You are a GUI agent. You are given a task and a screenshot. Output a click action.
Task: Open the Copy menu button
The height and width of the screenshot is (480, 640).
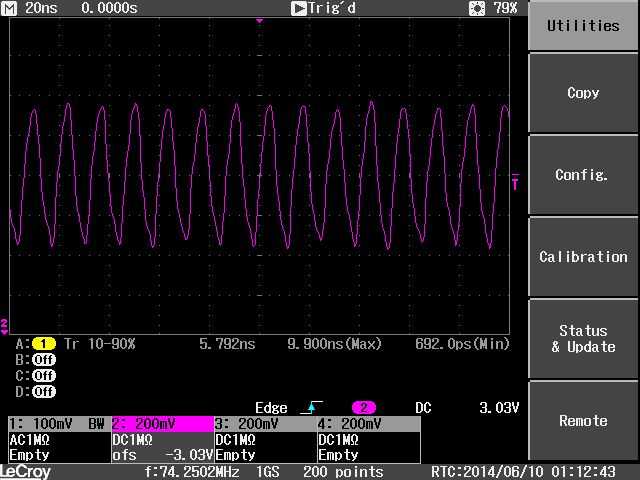[x=583, y=93]
